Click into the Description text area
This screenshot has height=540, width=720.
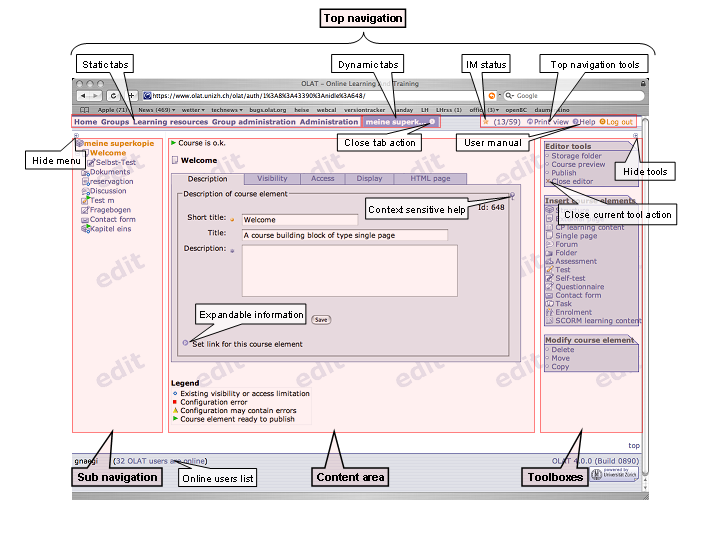click(x=349, y=270)
